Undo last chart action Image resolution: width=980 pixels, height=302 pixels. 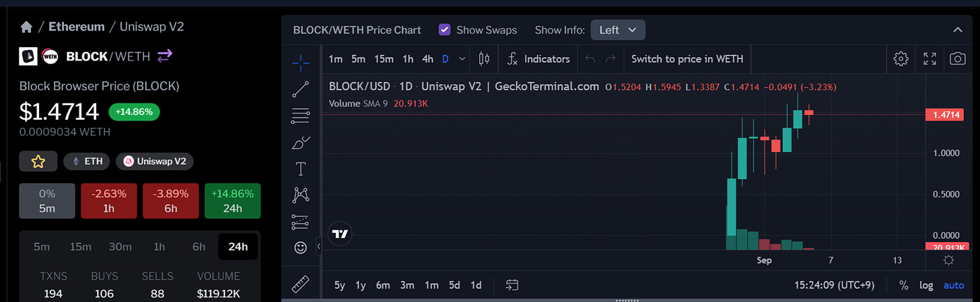pos(590,59)
